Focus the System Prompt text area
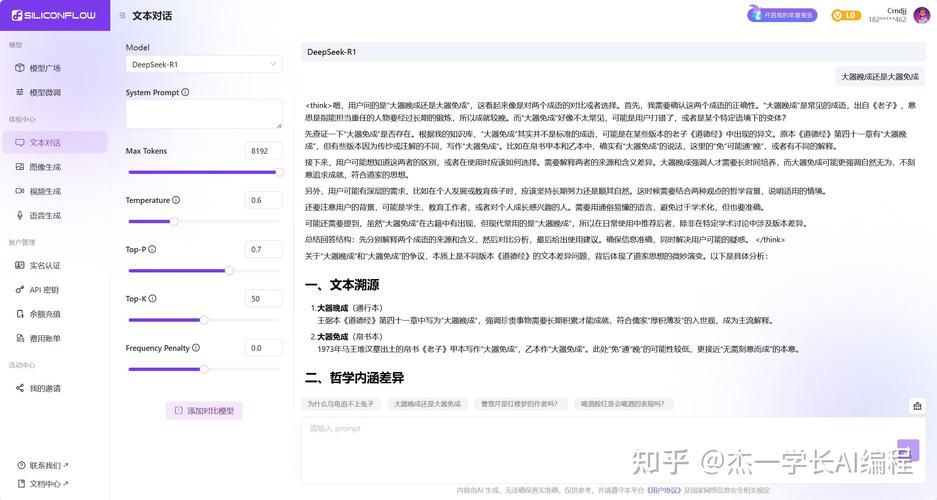Screen dimensions: 937x500 [x=204, y=114]
